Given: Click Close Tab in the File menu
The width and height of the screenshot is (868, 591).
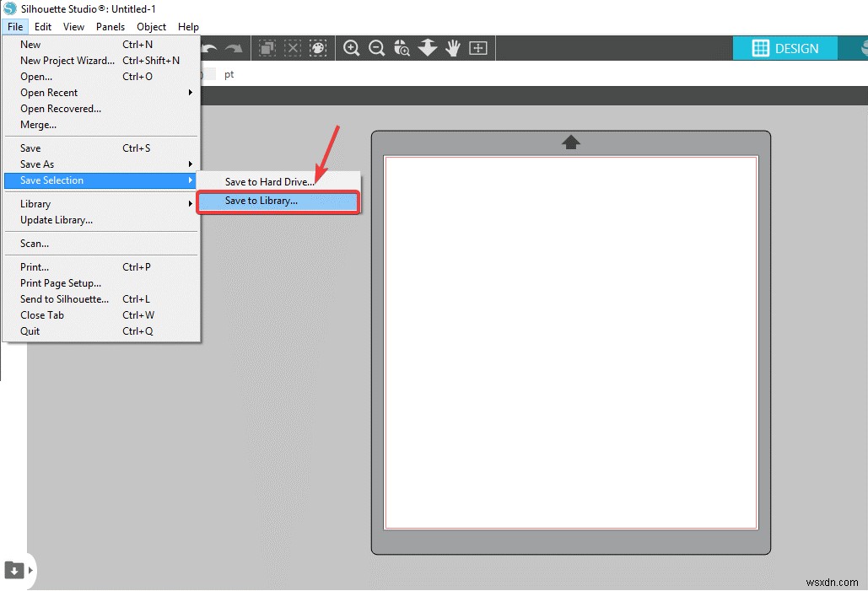Looking at the screenshot, I should point(102,314).
